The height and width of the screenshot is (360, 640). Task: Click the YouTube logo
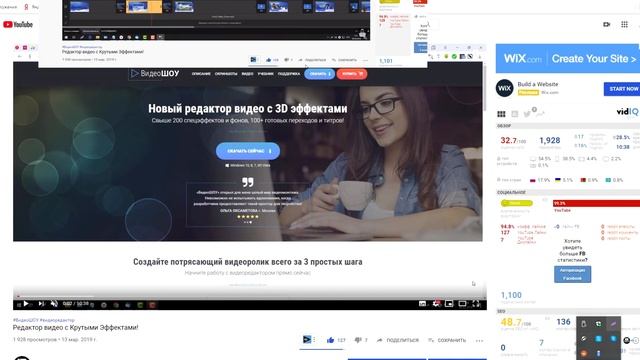[18, 24]
